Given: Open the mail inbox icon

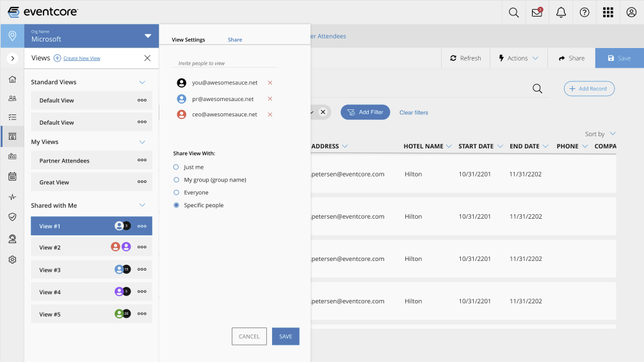Looking at the screenshot, I should click(x=537, y=12).
